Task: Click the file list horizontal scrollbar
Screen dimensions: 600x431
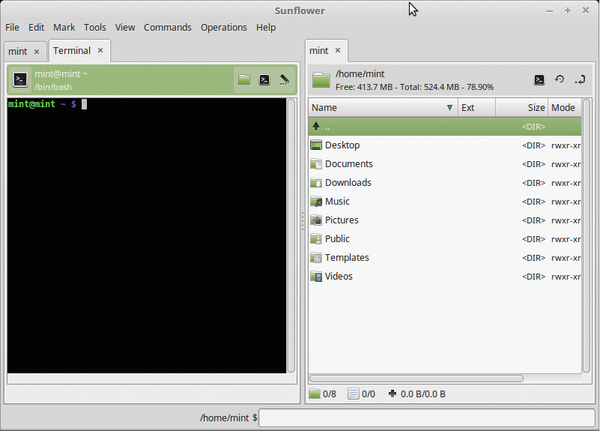Action: [416, 378]
